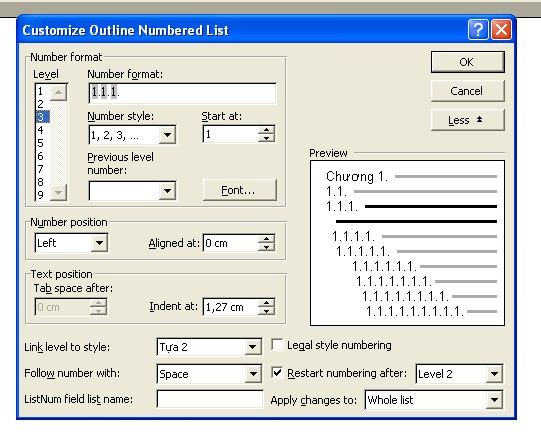Image resolution: width=541 pixels, height=442 pixels.
Task: Decrease the Start at value
Action: tap(266, 138)
